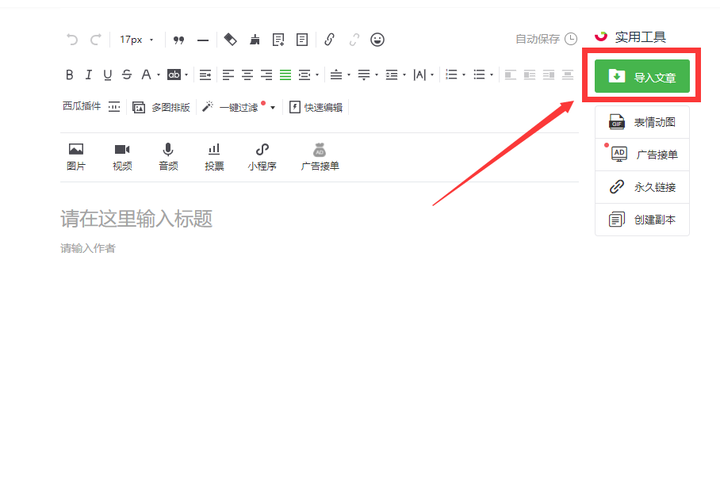Viewport: 720px width, 501px height.
Task: Open the text background highlight color picker
Action: point(174,74)
